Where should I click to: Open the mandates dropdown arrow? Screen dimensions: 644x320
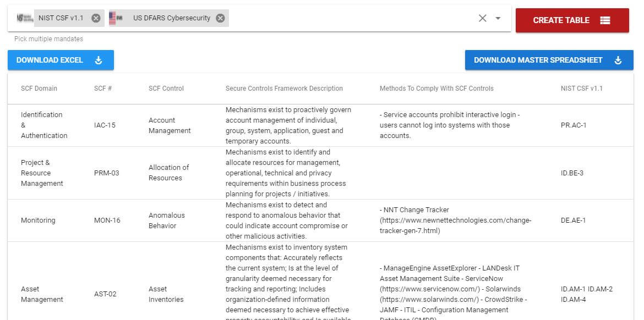[x=498, y=18]
